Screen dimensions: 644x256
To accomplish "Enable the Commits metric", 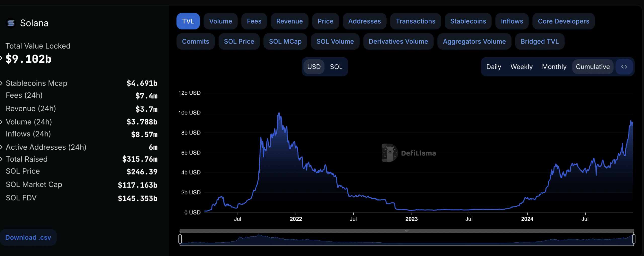I will point(195,41).
